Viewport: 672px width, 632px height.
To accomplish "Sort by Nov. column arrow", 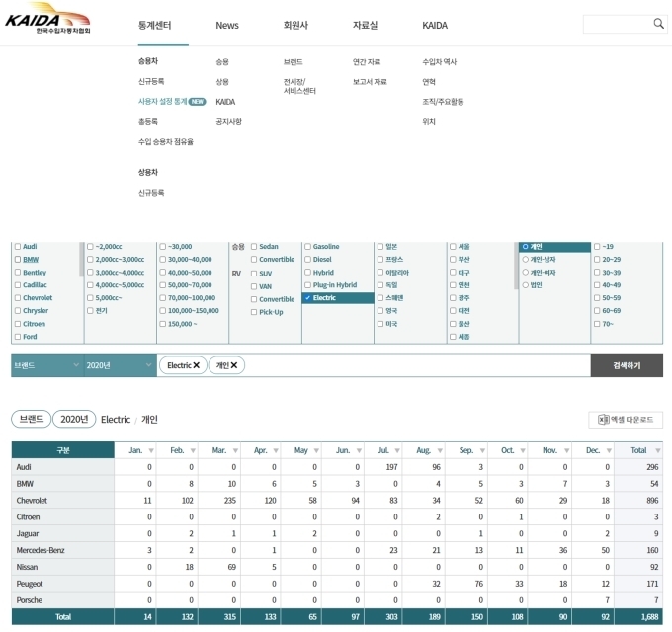I will tap(566, 451).
